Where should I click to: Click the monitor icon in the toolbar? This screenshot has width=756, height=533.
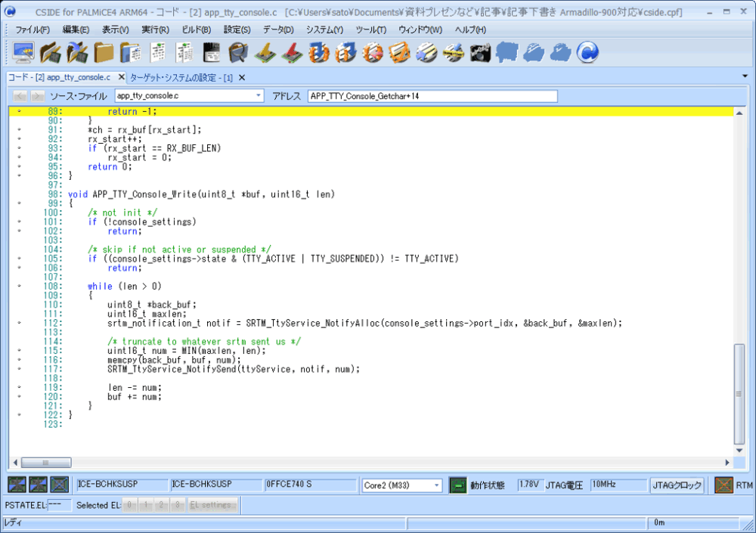(24, 52)
